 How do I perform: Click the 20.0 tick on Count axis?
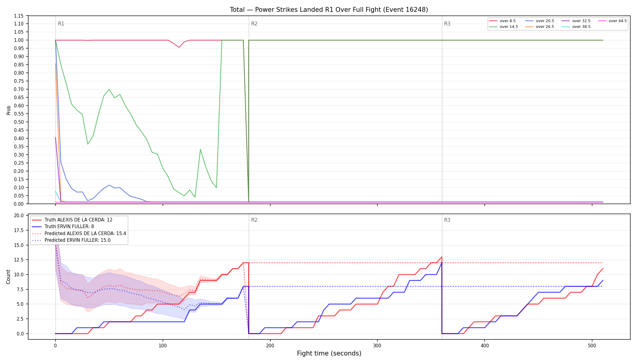[x=19, y=216]
